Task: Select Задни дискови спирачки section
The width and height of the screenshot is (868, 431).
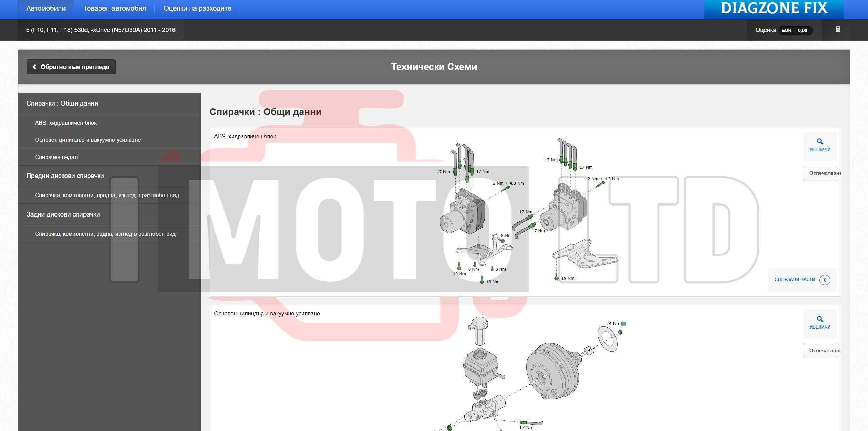Action: click(109, 214)
